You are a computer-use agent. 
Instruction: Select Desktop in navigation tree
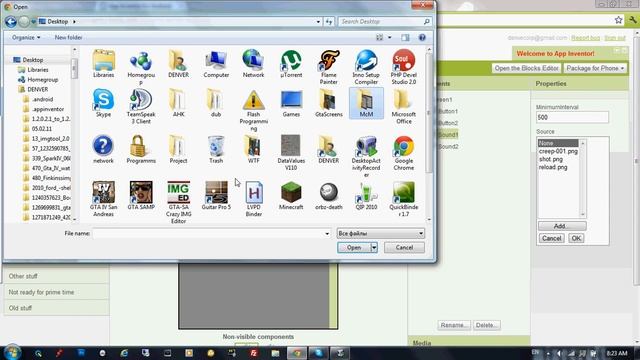[33, 60]
